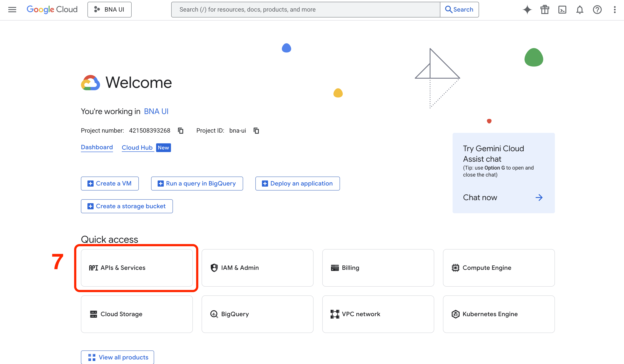Click the New badge beside Cloud Hub
Screen dimensions: 624x364
coord(163,147)
